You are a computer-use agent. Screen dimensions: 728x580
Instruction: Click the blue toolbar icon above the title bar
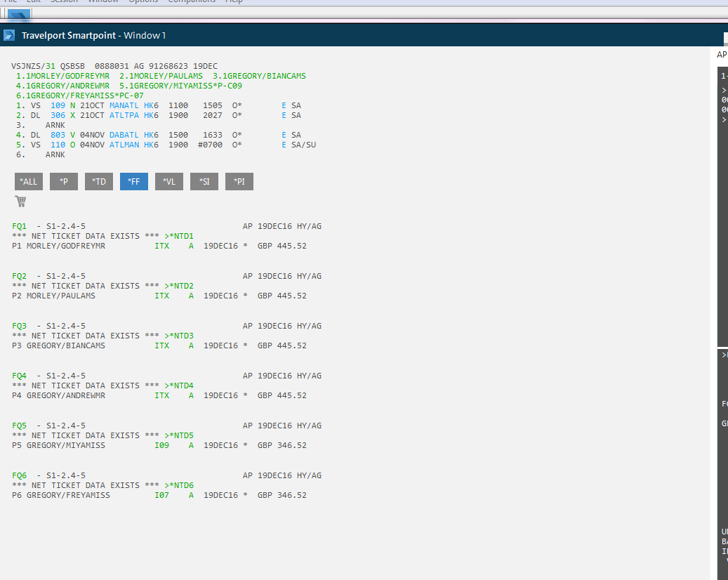[19, 15]
